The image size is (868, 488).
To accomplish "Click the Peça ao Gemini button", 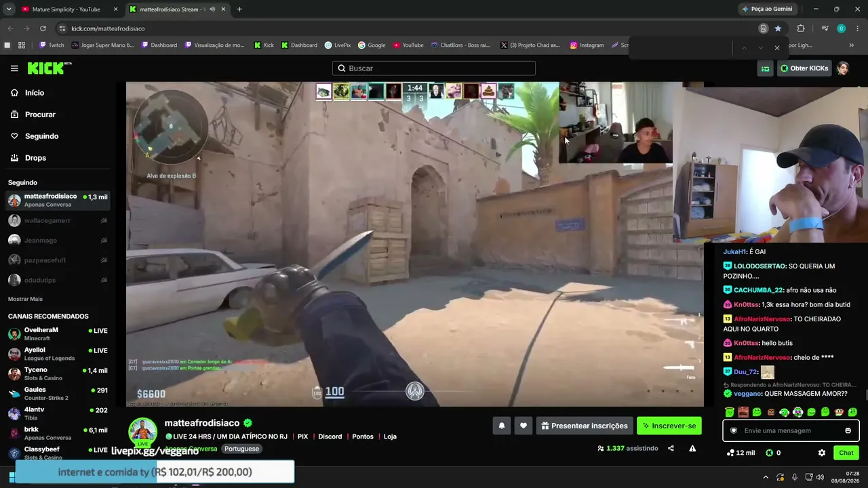I will [767, 9].
